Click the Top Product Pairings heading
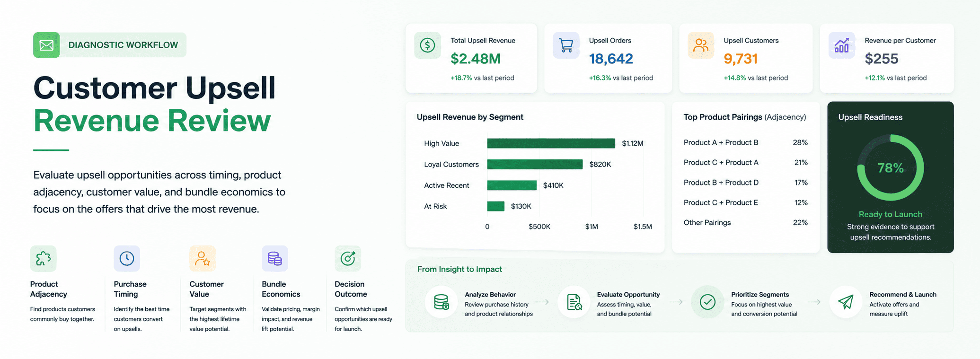Image resolution: width=980 pixels, height=359 pixels. pos(745,117)
